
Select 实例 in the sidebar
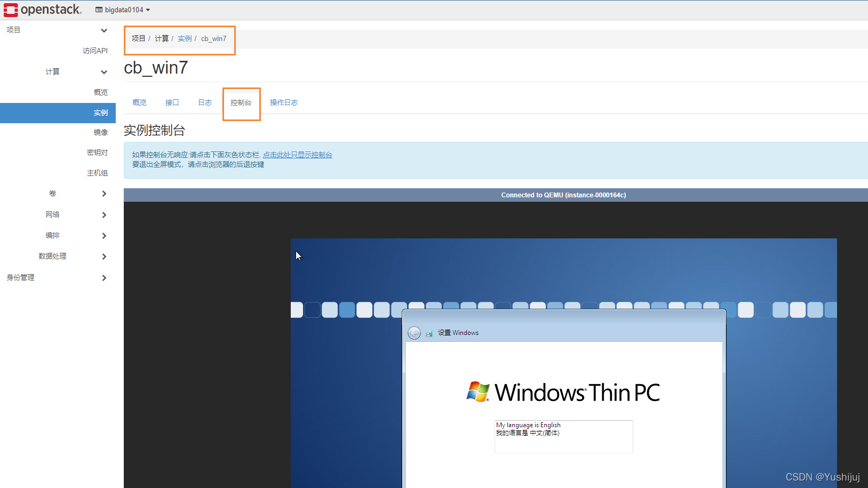click(58, 113)
